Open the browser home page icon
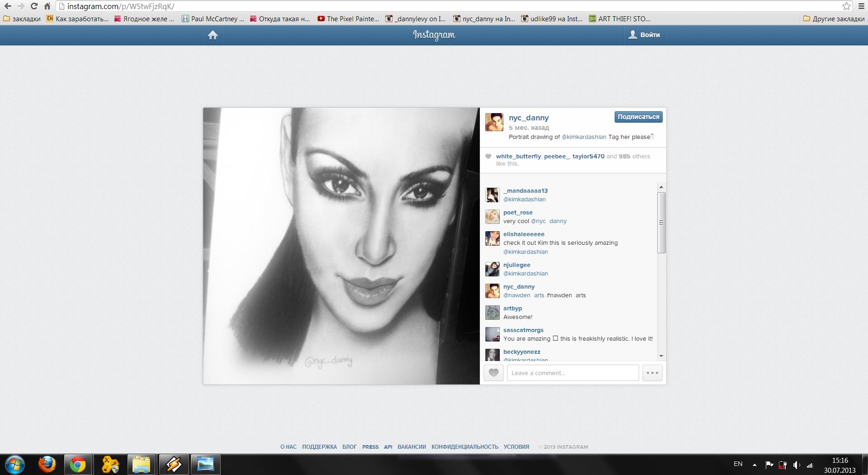The height and width of the screenshot is (475, 868). (x=47, y=6)
